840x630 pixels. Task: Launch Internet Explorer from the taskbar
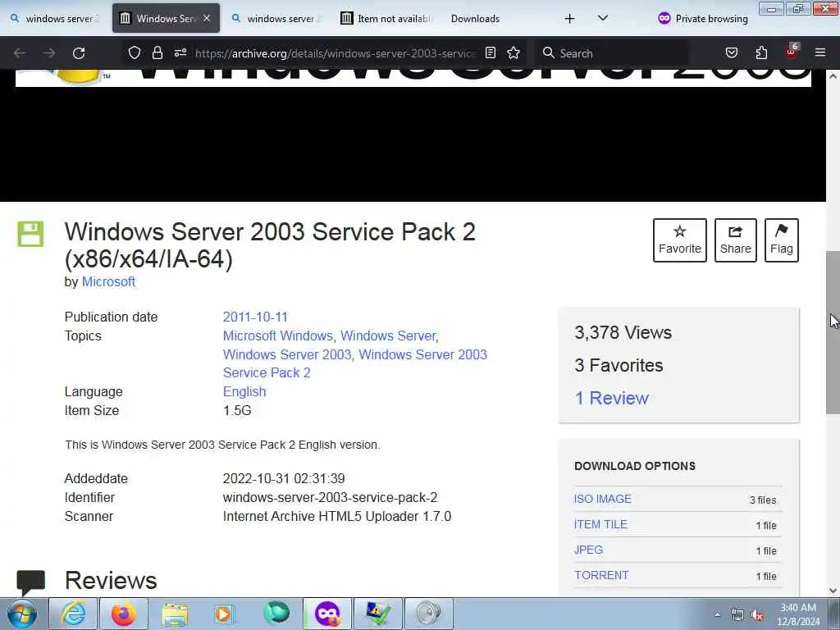(73, 614)
